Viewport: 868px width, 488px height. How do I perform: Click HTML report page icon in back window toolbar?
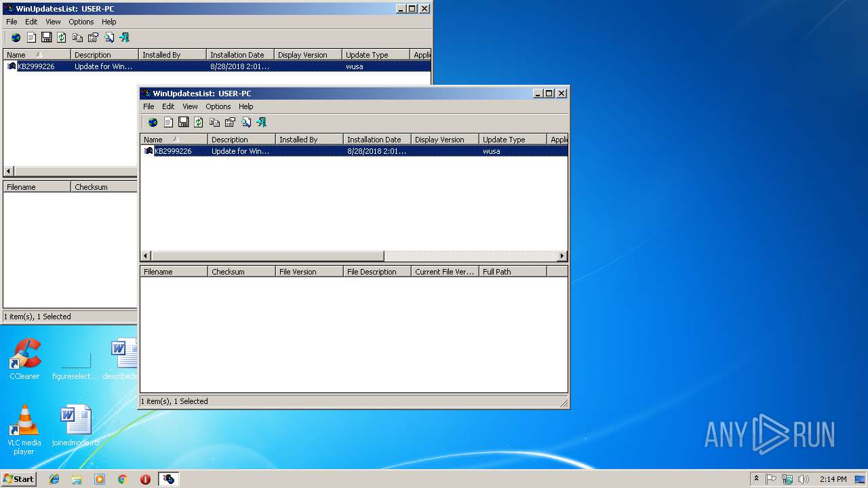coord(31,38)
